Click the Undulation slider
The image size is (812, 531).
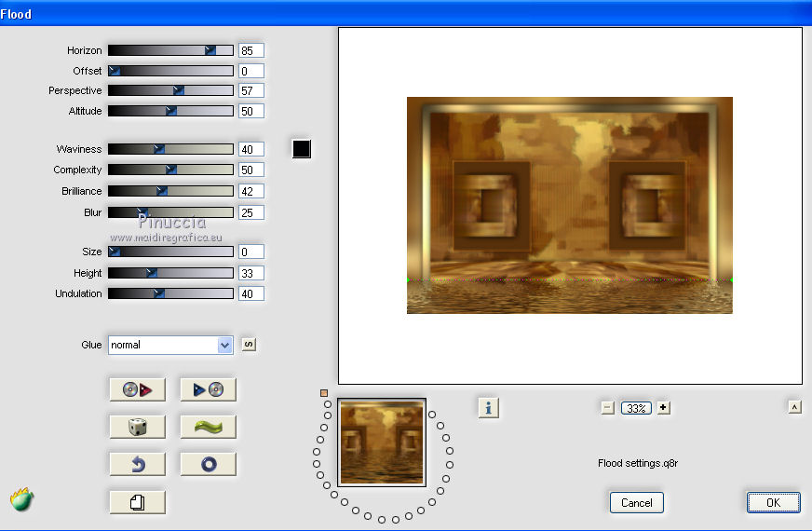coord(170,293)
